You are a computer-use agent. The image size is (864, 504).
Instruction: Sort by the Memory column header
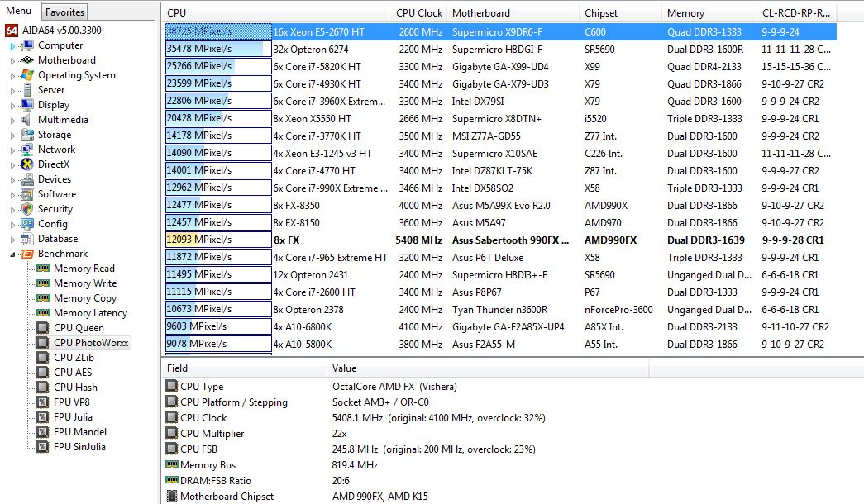point(709,12)
